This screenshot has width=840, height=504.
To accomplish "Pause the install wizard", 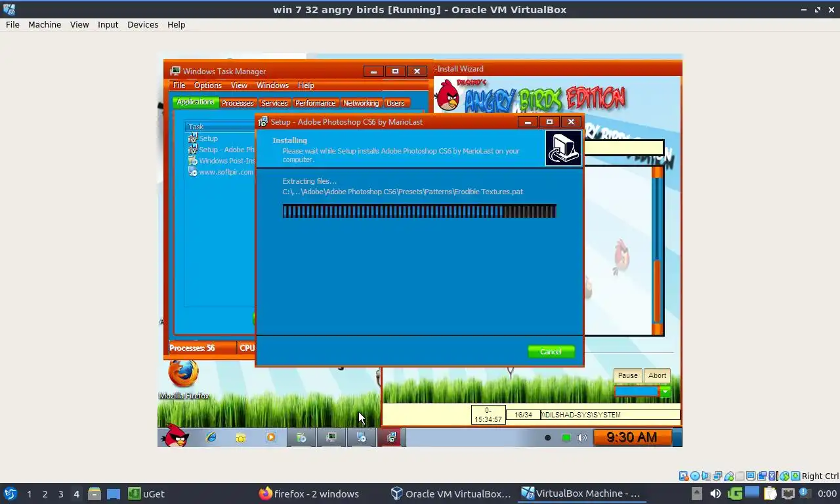I will [627, 375].
